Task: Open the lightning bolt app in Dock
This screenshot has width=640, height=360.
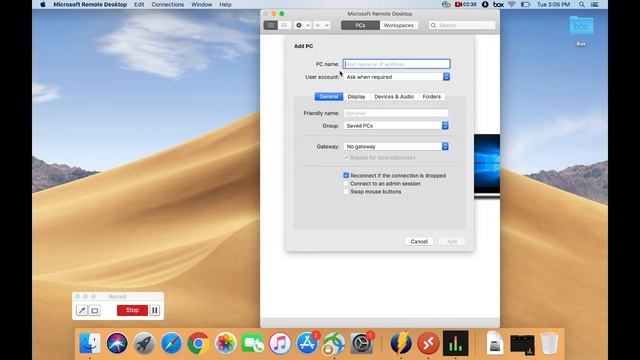Action: point(401,343)
